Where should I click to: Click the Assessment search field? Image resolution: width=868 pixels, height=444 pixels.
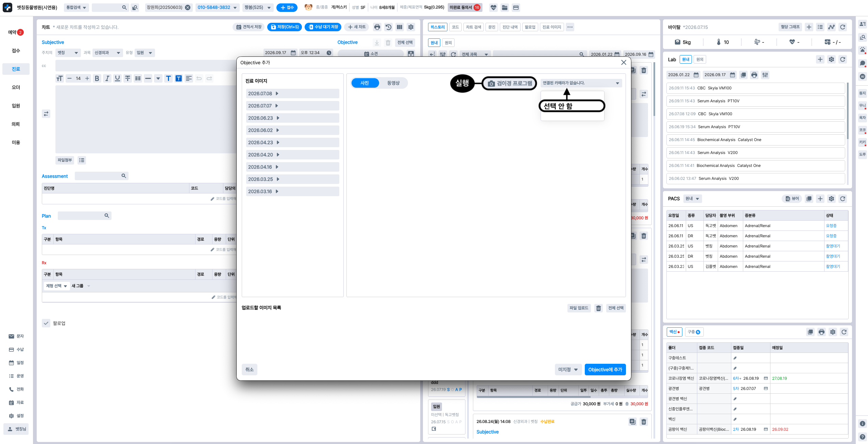[101, 176]
